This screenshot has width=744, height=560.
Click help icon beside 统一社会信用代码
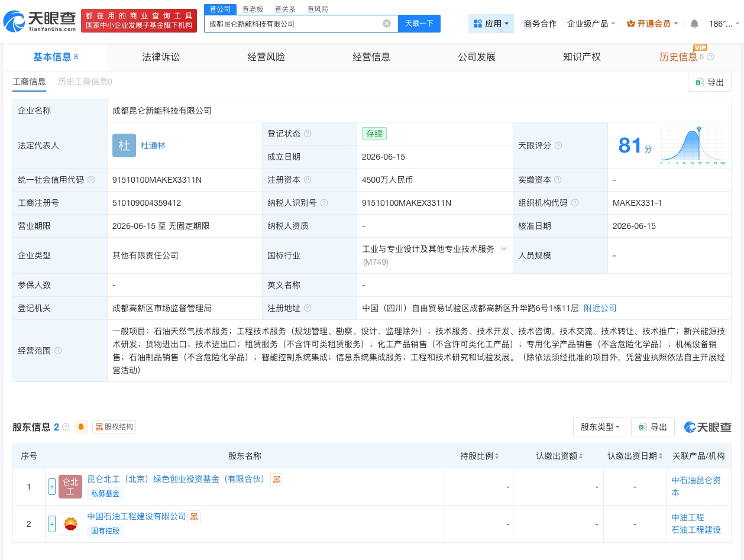click(x=91, y=180)
